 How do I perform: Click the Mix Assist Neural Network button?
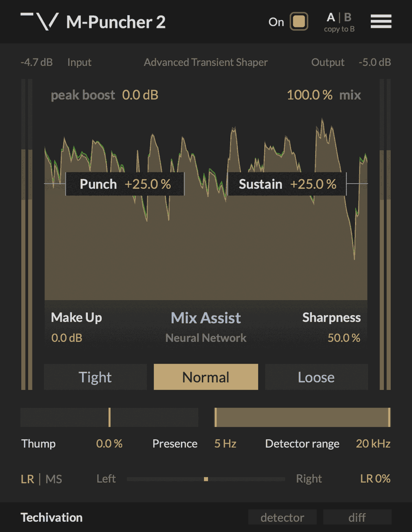(x=206, y=327)
